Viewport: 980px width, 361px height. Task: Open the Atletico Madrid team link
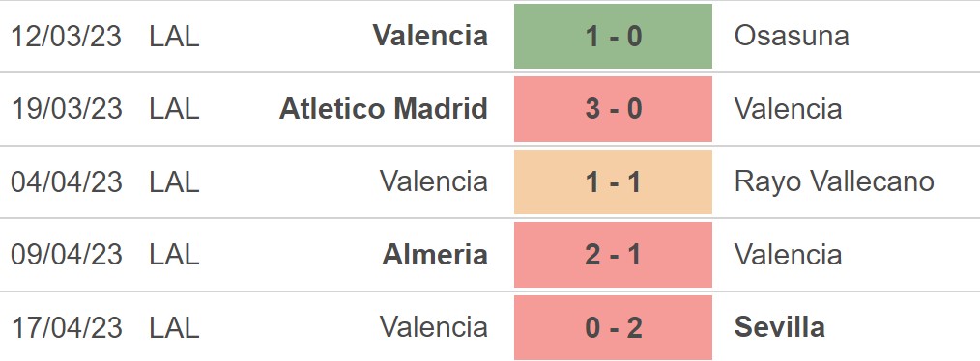pos(383,109)
